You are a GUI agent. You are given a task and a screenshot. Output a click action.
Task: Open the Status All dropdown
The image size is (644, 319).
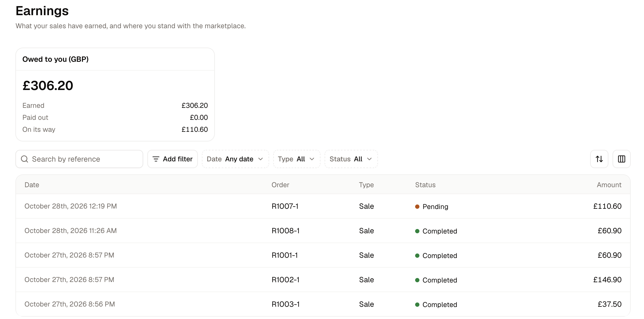(x=351, y=159)
